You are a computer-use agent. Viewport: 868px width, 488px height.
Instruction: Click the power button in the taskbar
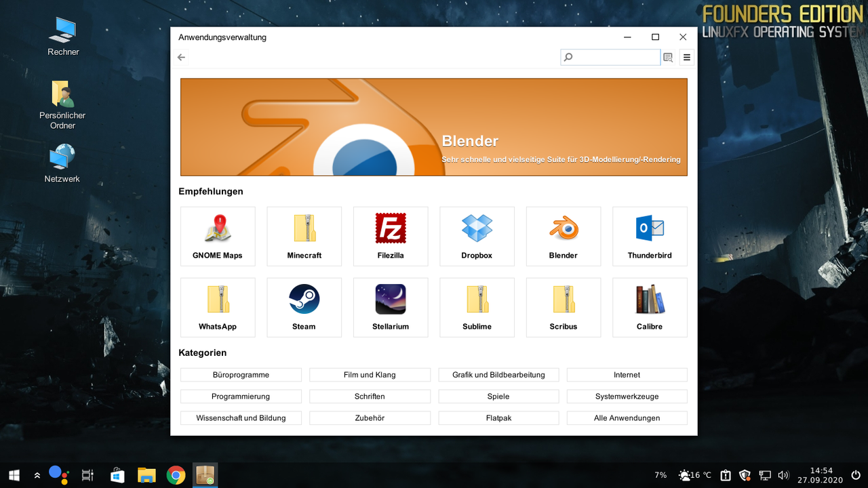click(x=856, y=475)
